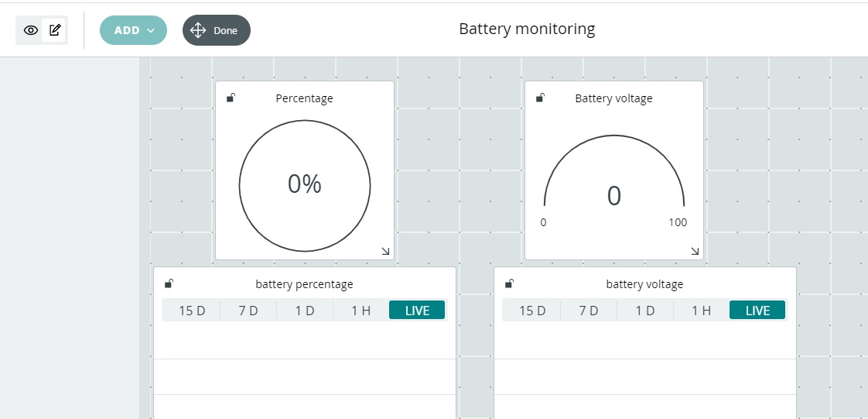The image size is (868, 419).
Task: Select 1 H in battery percentage chart
Action: coord(361,311)
